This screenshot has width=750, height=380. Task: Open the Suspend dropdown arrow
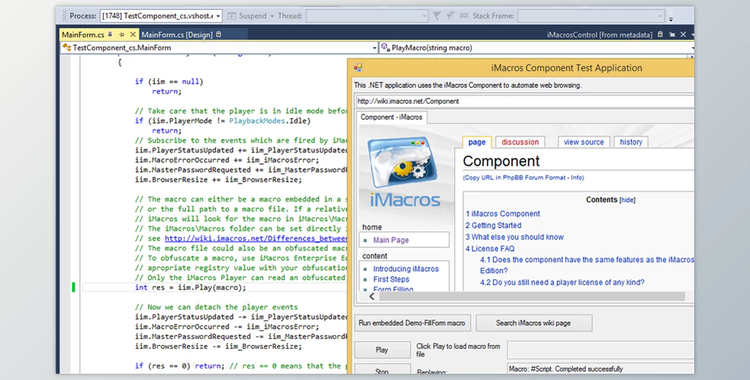(x=272, y=16)
